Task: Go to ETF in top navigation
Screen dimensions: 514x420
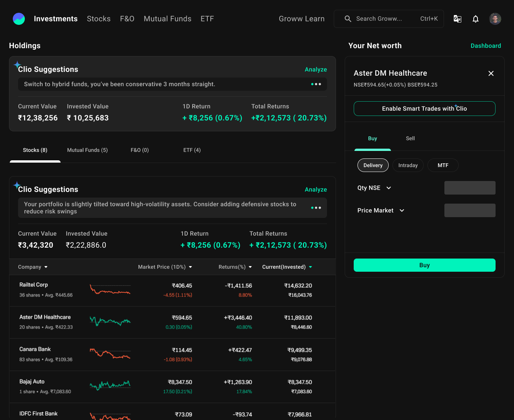Action: [x=207, y=19]
